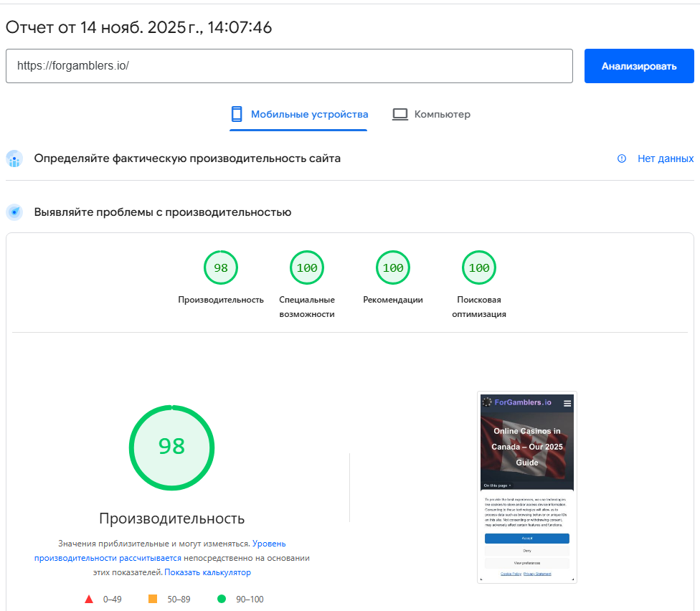Click the ForGamblers.io page screenshot thumbnail

click(x=527, y=488)
